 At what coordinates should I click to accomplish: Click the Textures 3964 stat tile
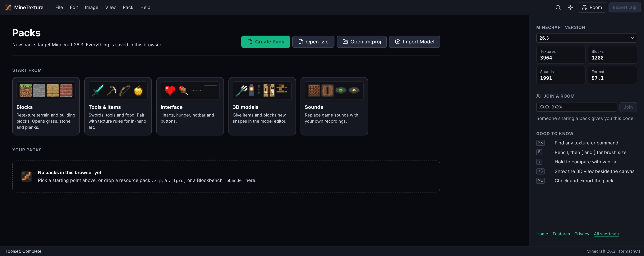click(561, 55)
